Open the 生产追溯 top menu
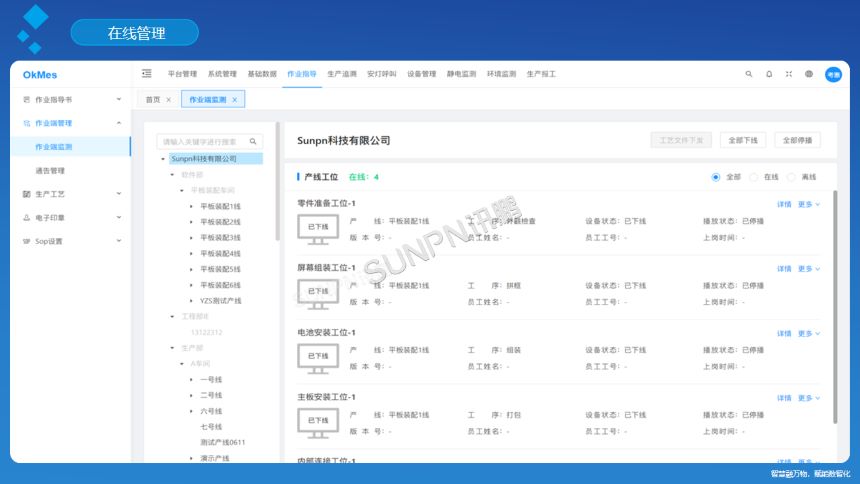The image size is (860, 484). (342, 74)
